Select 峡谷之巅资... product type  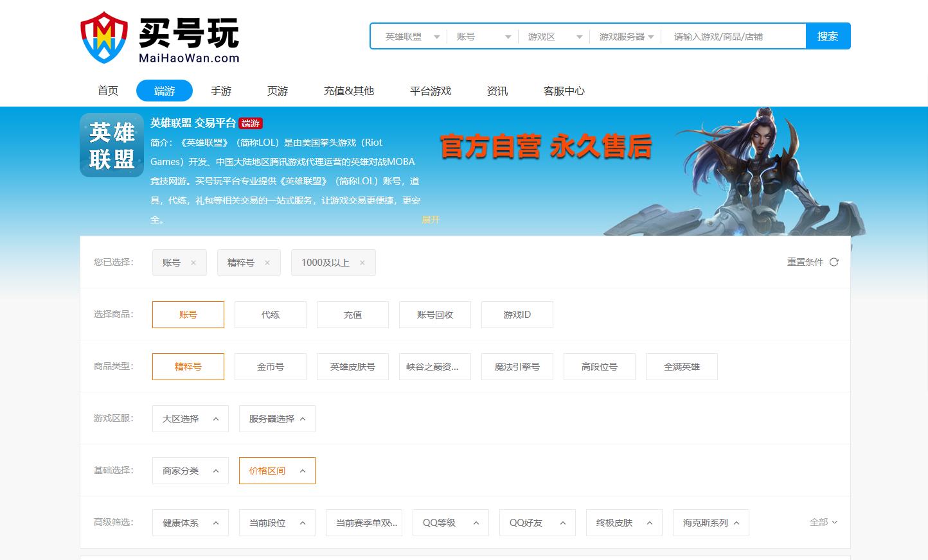[x=435, y=367]
